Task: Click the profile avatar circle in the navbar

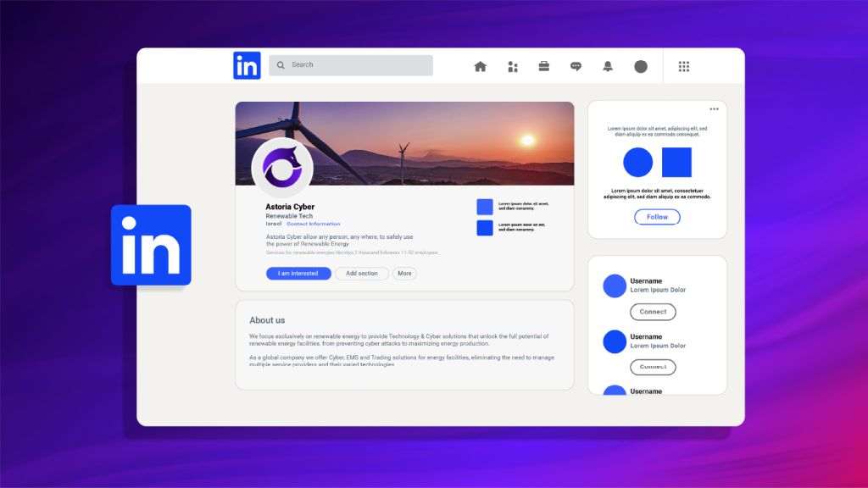Action: point(641,66)
